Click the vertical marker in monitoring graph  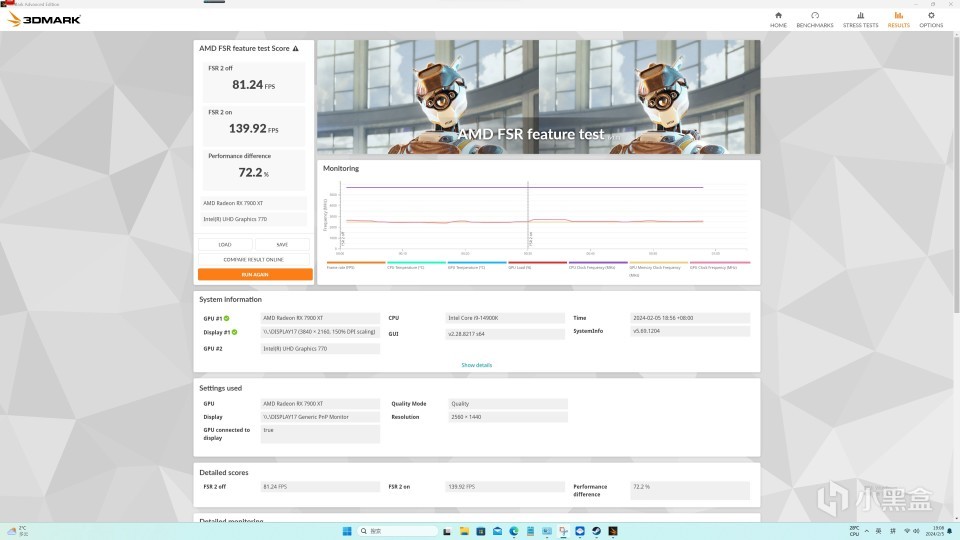(x=528, y=216)
